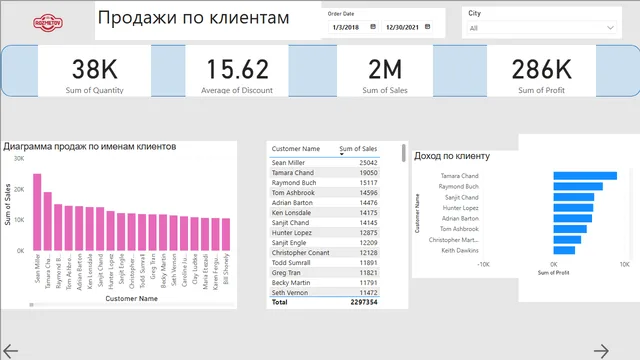640x360 pixels.
Task: Select the Sanjit Engle table row
Action: pyautogui.click(x=324, y=242)
